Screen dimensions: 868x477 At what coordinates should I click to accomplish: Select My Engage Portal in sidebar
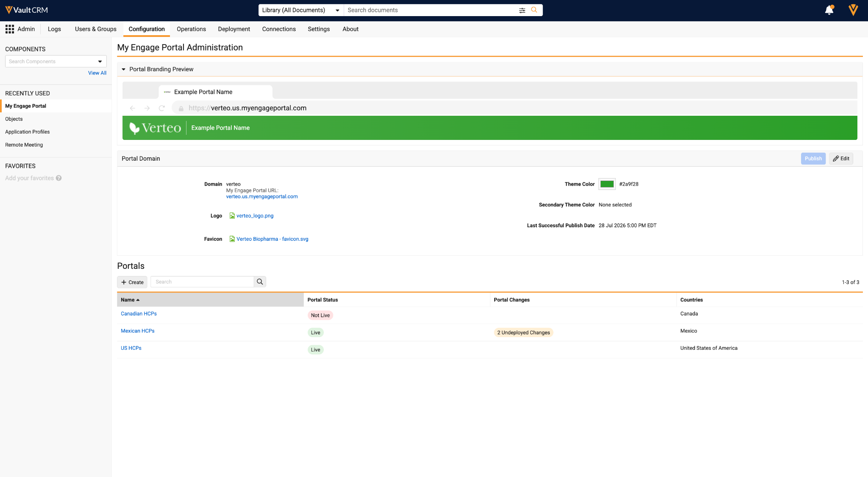click(56, 106)
